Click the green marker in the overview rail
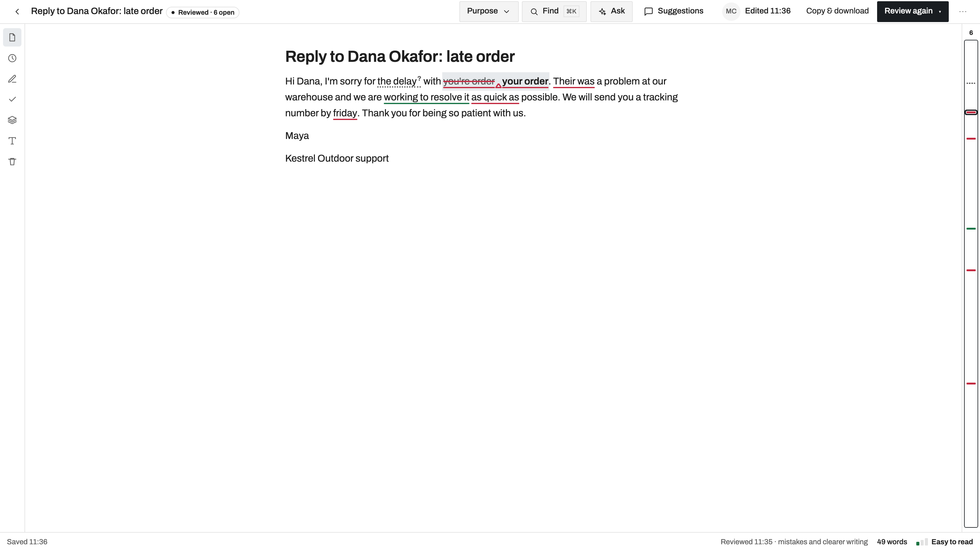Screen dimensions: 980x551 [x=971, y=229]
